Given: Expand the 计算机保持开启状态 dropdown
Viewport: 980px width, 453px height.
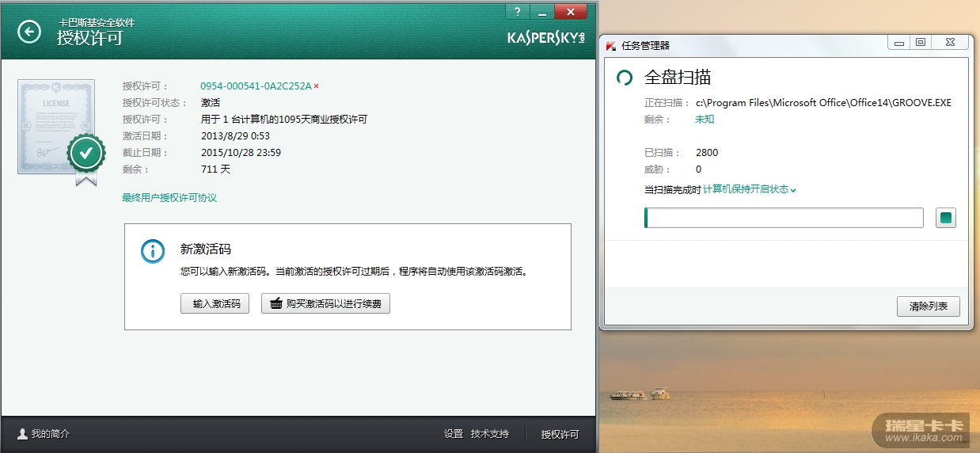Looking at the screenshot, I should pos(750,189).
